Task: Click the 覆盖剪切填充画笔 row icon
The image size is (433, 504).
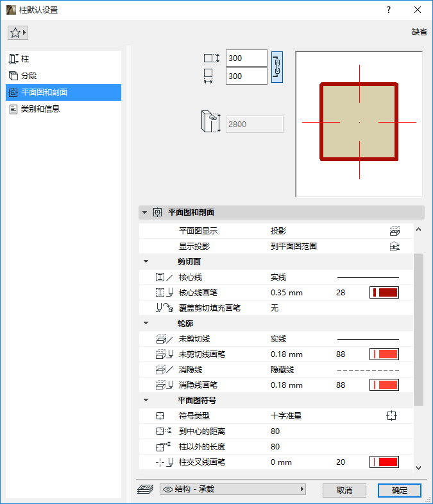Action: pos(164,308)
